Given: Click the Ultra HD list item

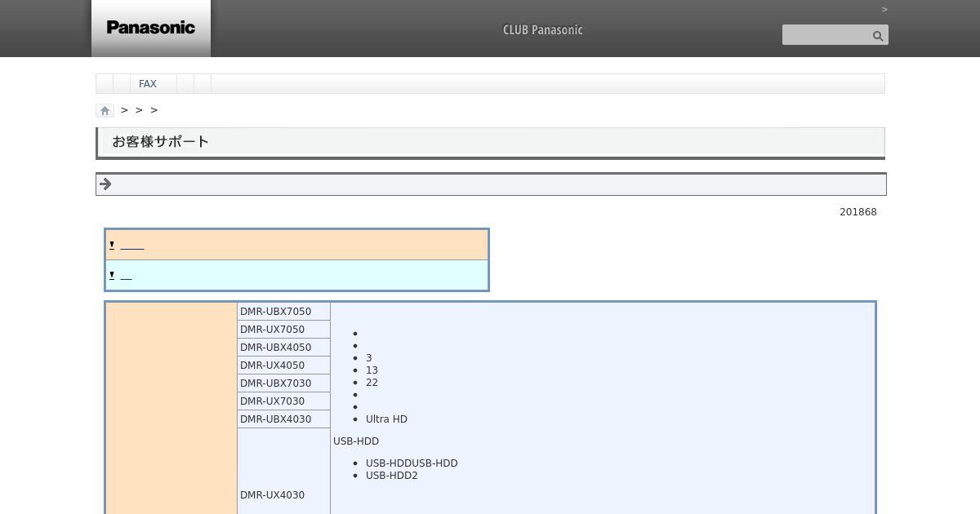Looking at the screenshot, I should (x=386, y=419).
